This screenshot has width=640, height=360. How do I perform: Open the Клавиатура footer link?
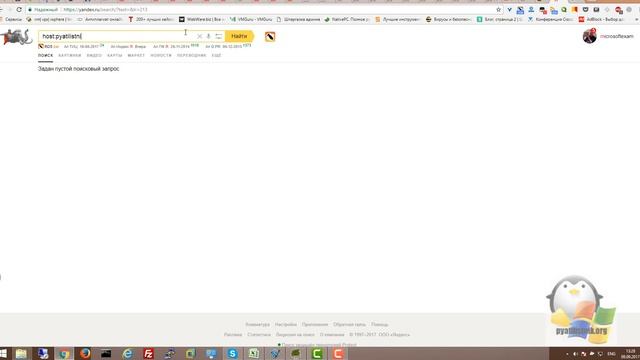(258, 324)
